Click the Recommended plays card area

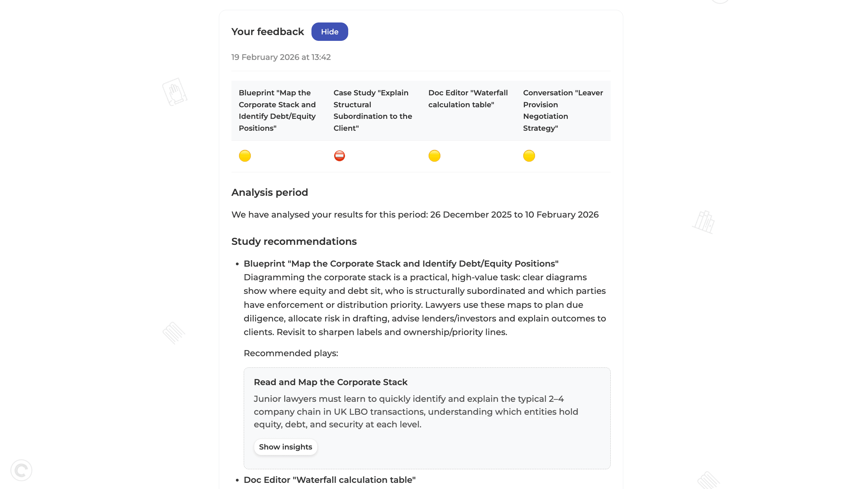click(x=427, y=417)
